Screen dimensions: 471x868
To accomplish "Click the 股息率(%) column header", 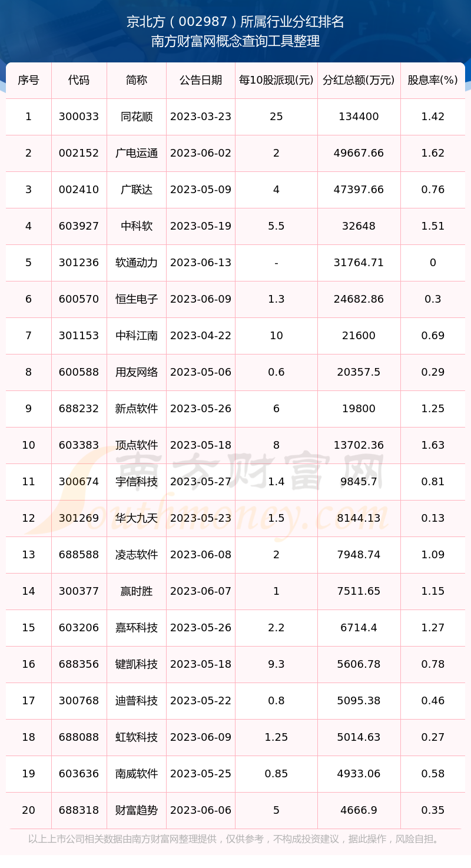I will 433,80.
